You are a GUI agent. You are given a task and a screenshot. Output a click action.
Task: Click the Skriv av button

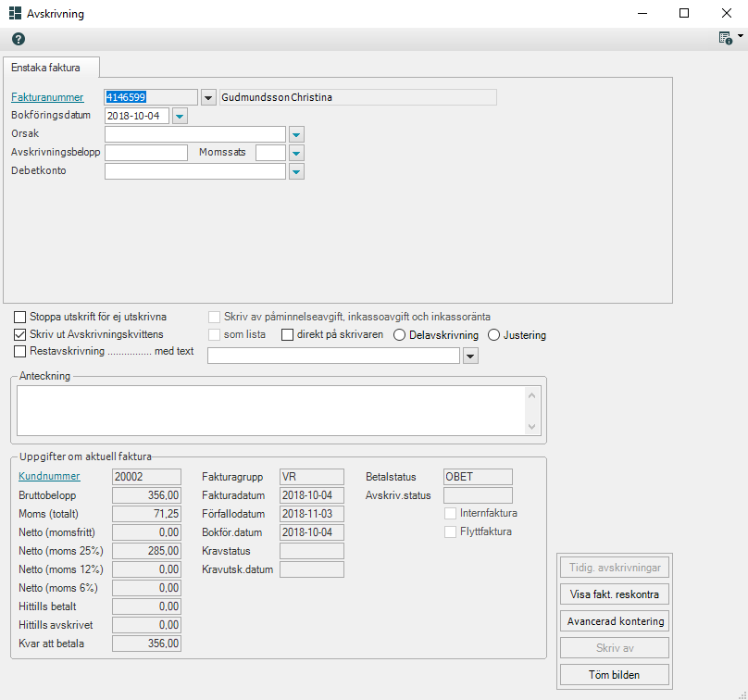(x=615, y=648)
